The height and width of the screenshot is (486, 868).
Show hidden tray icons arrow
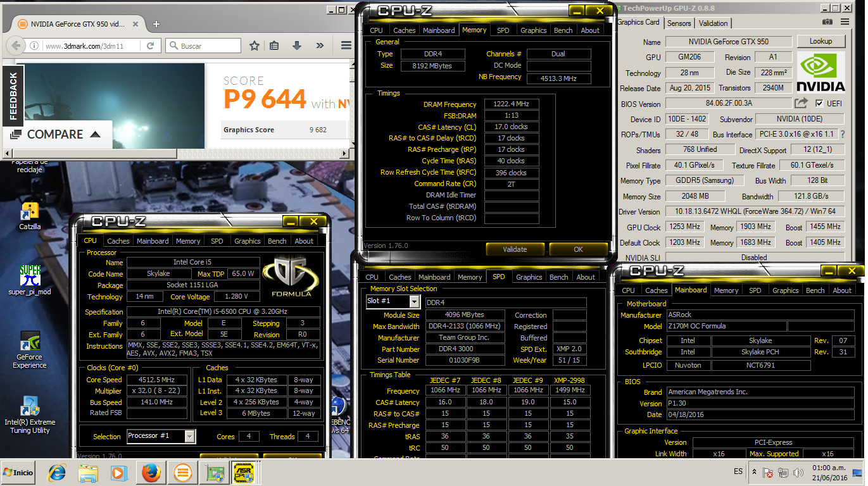click(x=754, y=472)
